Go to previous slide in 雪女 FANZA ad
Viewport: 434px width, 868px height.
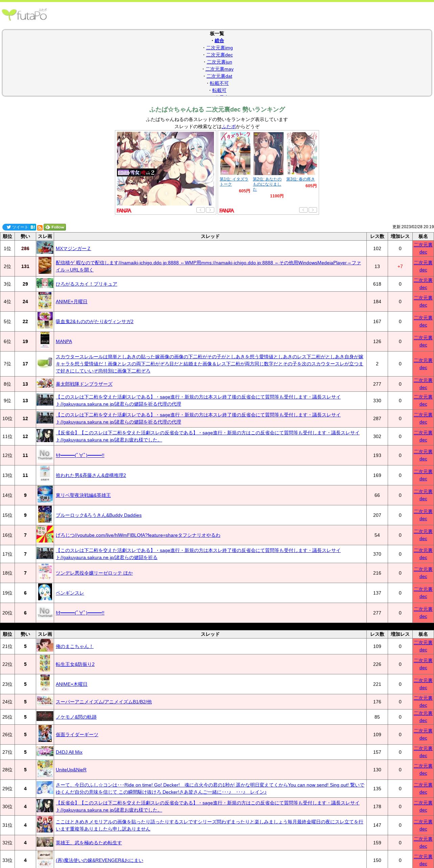tap(200, 210)
